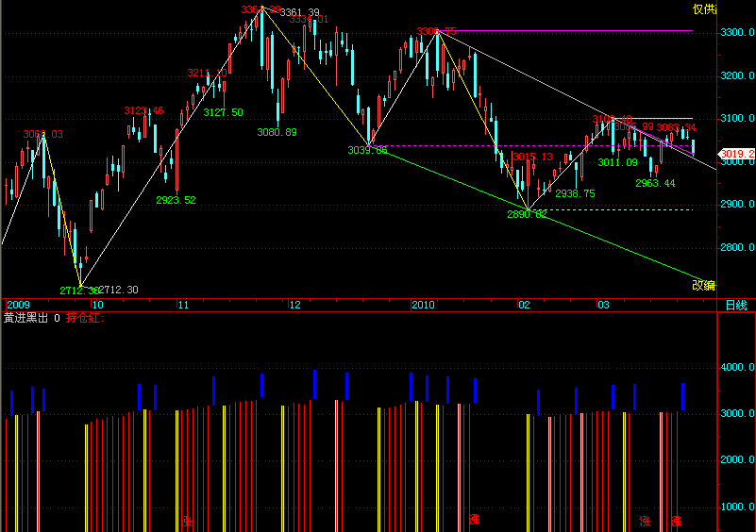Select the red 3085.99 label
Viewport: 756px width, 532px height.
point(634,126)
